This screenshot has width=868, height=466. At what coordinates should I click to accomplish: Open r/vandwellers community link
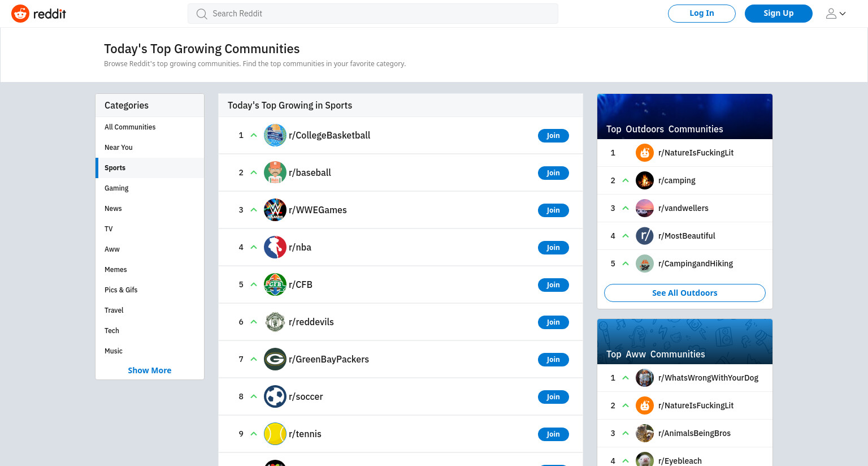(683, 208)
